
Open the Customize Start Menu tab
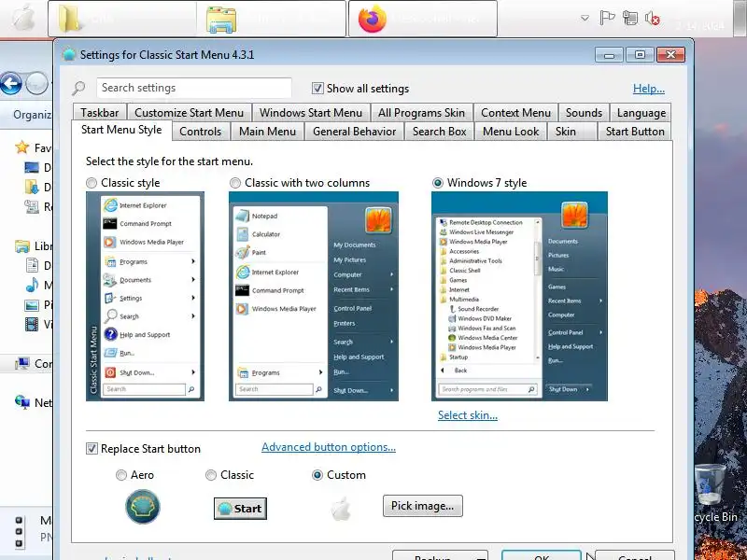coord(190,113)
